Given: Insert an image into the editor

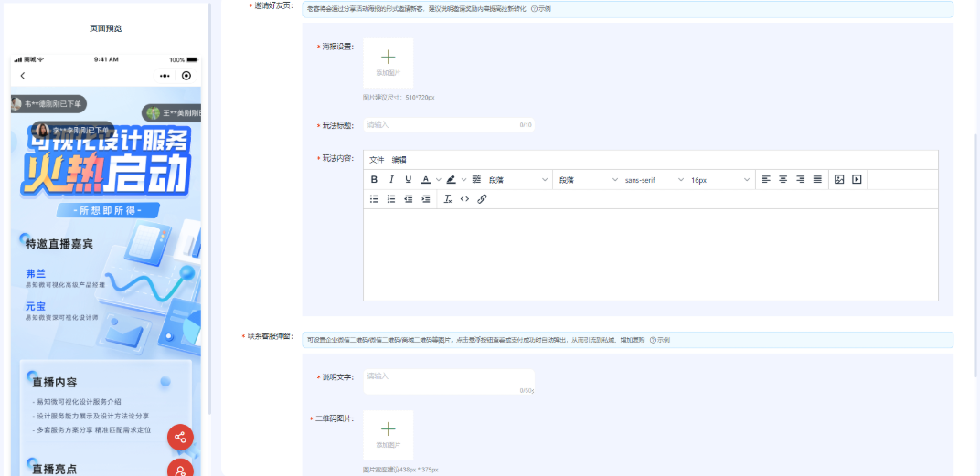Looking at the screenshot, I should point(839,180).
